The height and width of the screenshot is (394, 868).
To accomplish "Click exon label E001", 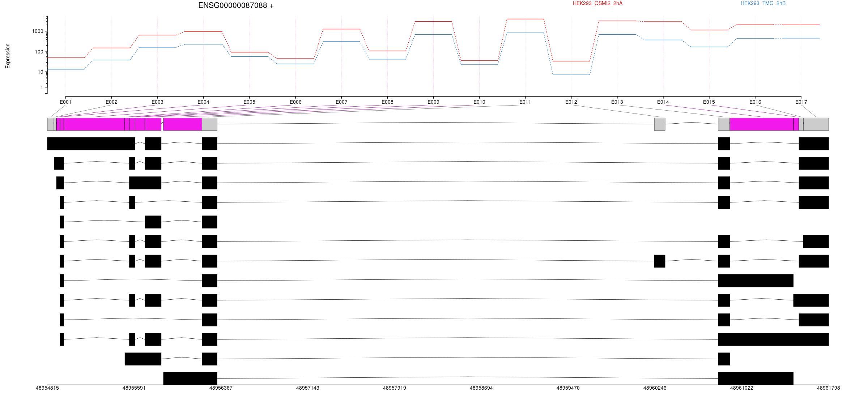I will tap(65, 102).
